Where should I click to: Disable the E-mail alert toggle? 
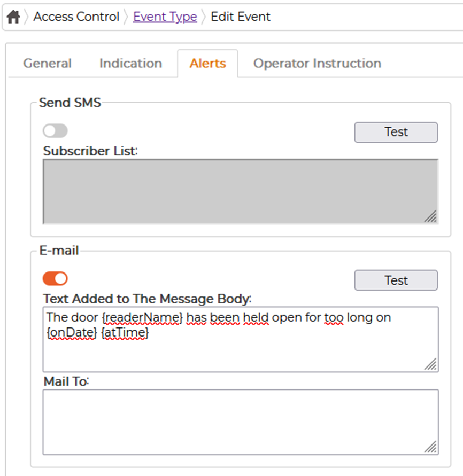[55, 279]
